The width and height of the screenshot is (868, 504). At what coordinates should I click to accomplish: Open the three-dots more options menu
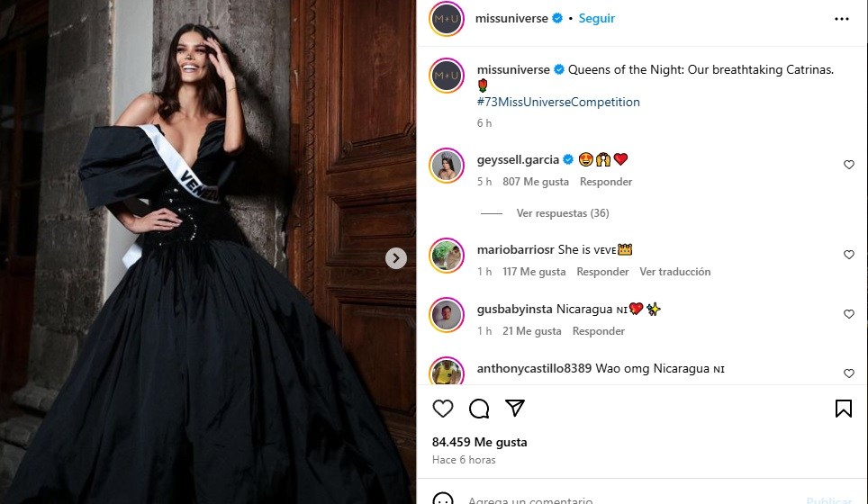pyautogui.click(x=842, y=19)
